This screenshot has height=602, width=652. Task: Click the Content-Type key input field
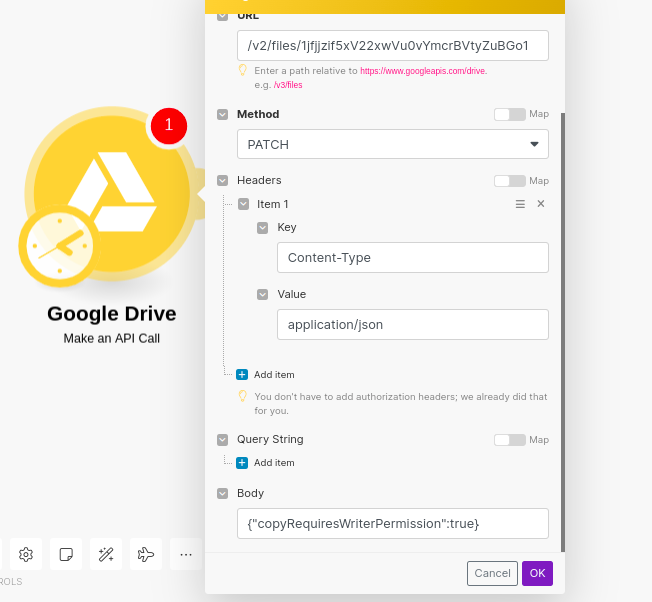(x=413, y=258)
